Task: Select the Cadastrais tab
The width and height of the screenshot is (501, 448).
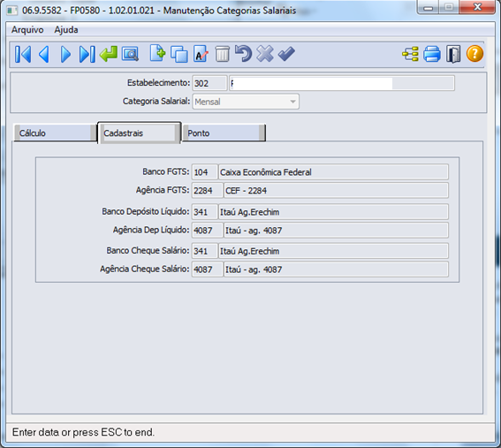Action: click(140, 133)
